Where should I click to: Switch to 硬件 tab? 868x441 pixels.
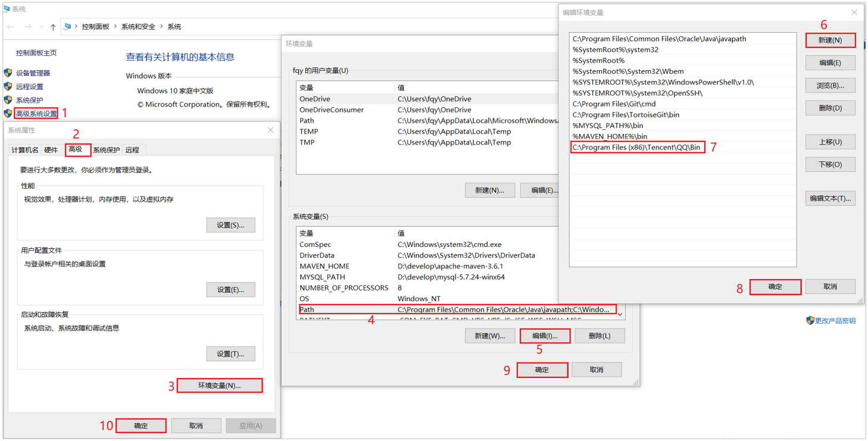click(51, 150)
